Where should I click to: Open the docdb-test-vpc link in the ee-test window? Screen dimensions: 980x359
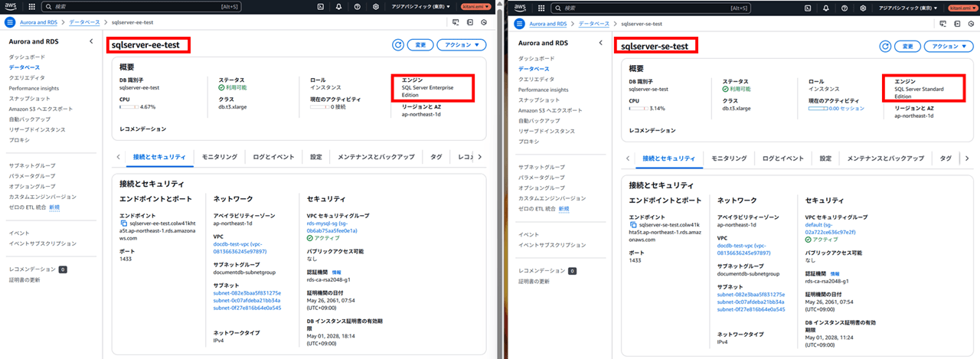(240, 248)
